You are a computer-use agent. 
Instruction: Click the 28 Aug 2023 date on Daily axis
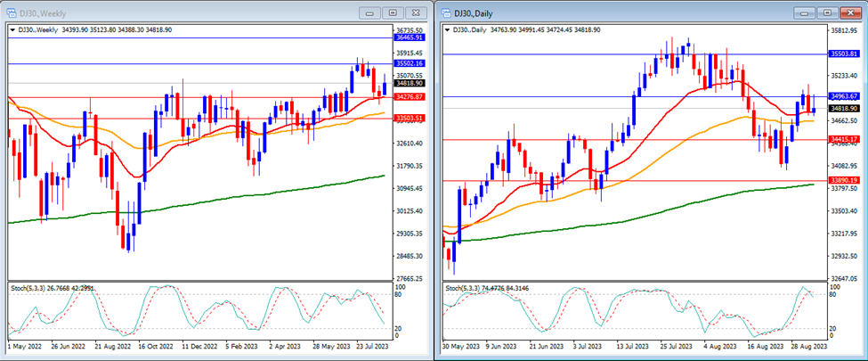(811, 346)
